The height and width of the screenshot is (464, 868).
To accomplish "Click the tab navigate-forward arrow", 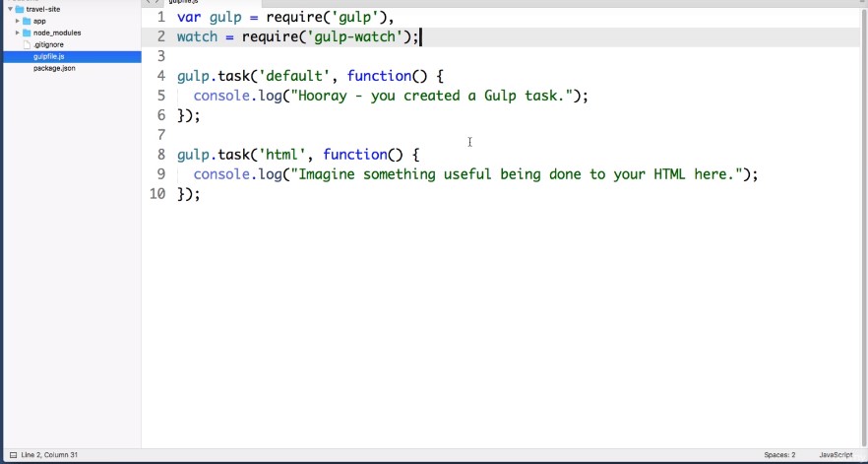I will tap(156, 2).
